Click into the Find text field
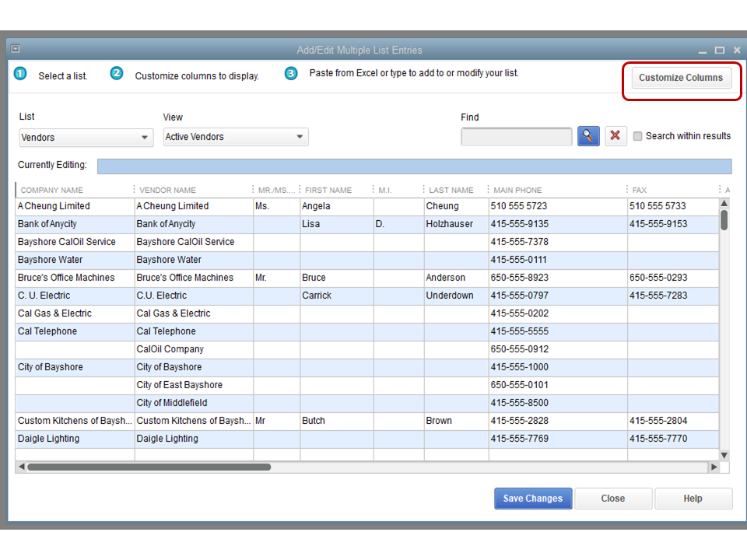The image size is (747, 560). (x=516, y=137)
